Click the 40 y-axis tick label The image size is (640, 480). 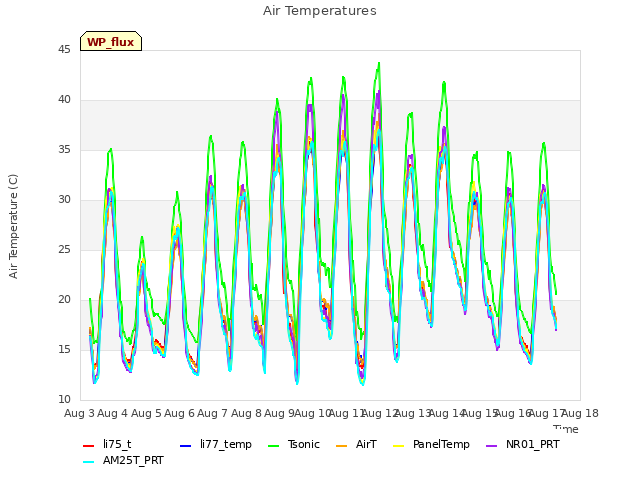[64, 100]
